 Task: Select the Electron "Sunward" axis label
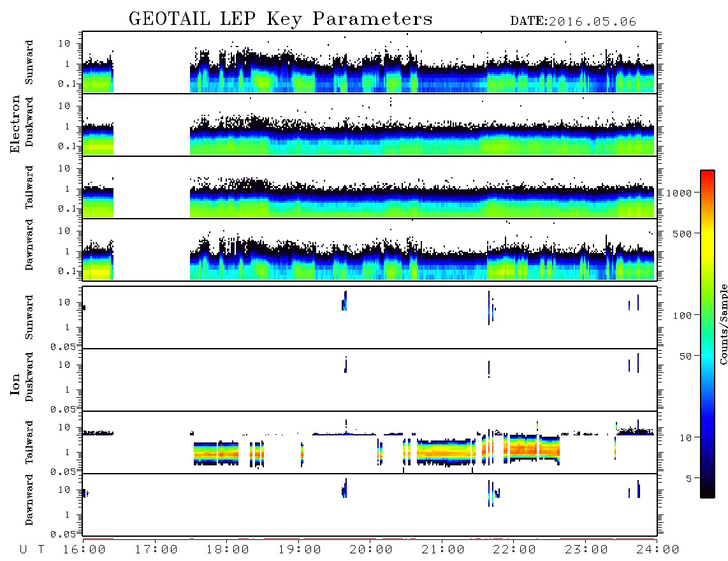point(29,62)
